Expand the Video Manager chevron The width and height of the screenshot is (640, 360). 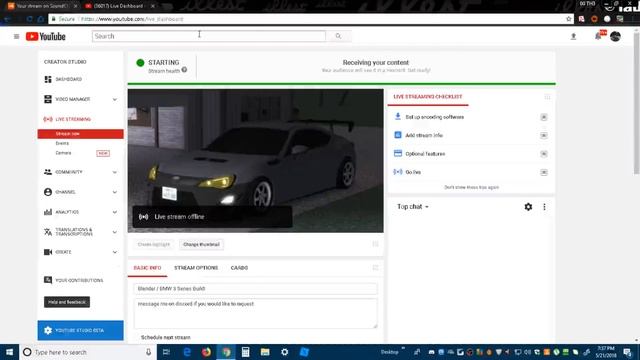tap(115, 99)
